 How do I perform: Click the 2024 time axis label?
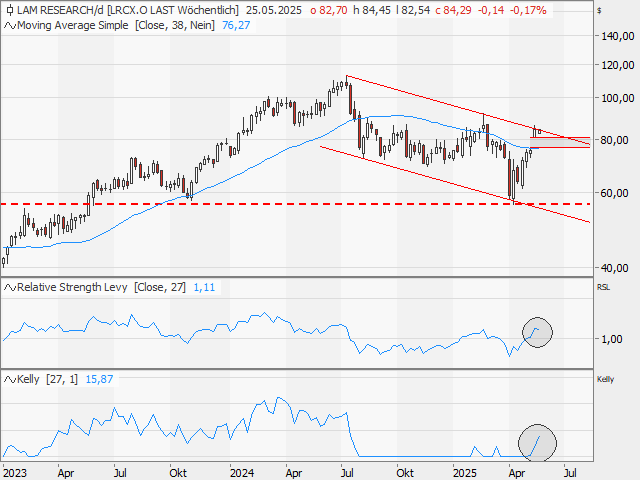[242, 473]
